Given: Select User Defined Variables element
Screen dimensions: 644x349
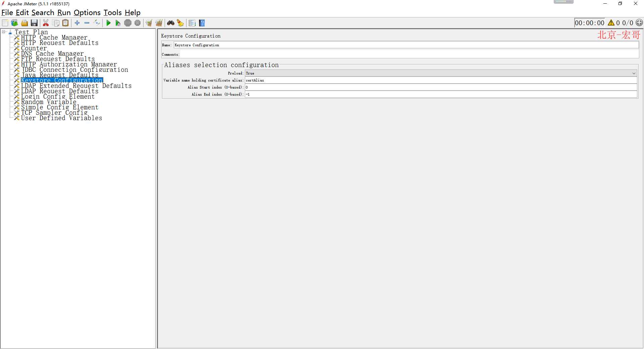Looking at the screenshot, I should tap(61, 118).
